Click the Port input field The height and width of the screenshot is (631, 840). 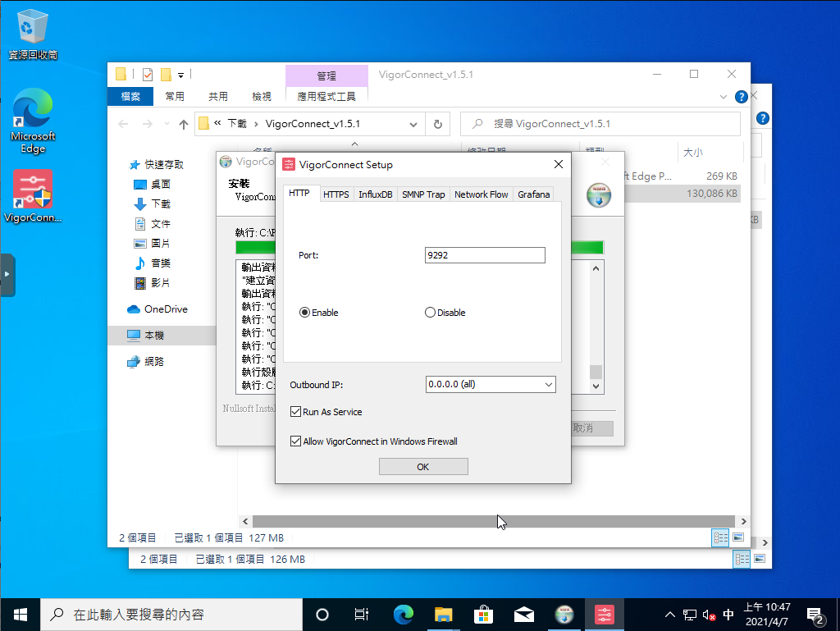click(485, 255)
